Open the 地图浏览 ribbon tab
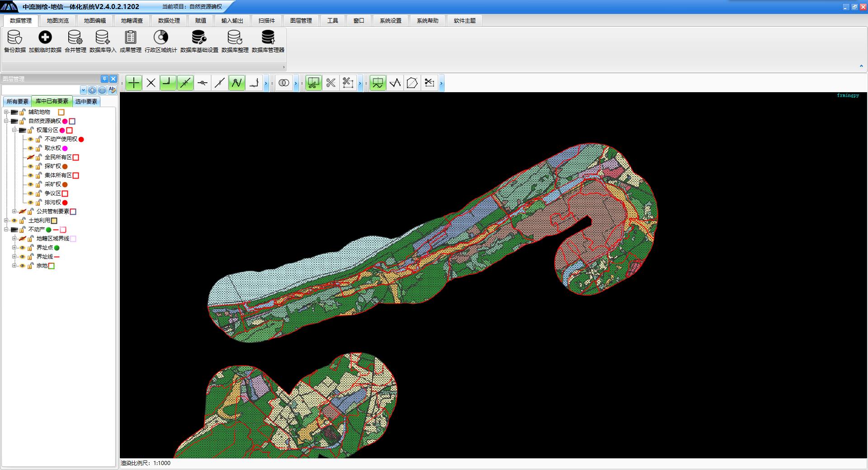Screen dimensions: 868x470 click(x=58, y=21)
